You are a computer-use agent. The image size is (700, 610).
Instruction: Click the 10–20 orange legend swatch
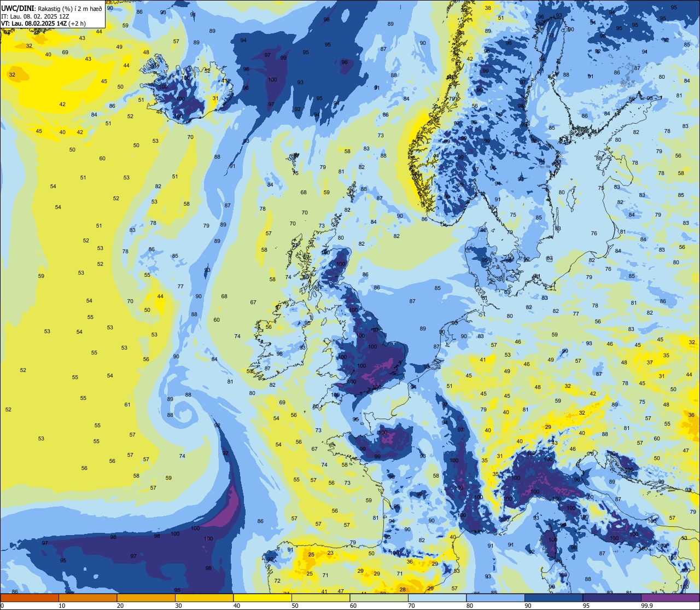(x=87, y=597)
